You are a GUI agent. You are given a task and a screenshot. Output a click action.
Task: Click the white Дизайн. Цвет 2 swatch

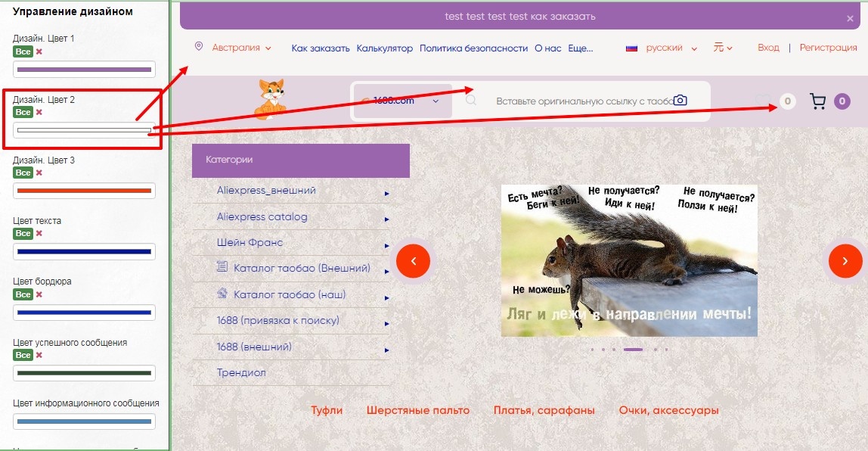[84, 130]
